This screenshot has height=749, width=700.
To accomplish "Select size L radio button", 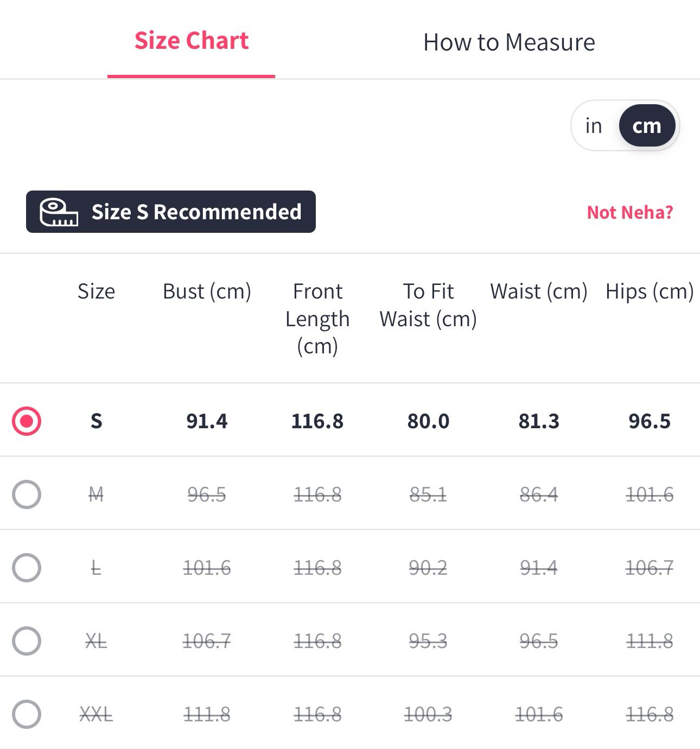I will pyautogui.click(x=27, y=568).
